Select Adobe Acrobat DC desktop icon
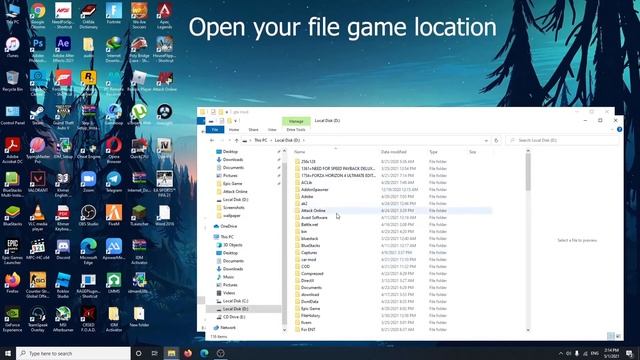The height and width of the screenshot is (360, 640). click(13, 150)
